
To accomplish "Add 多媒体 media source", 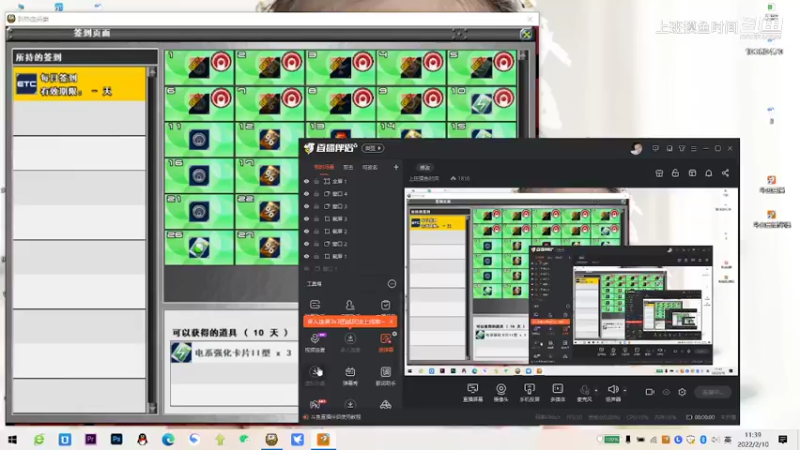I will [558, 392].
